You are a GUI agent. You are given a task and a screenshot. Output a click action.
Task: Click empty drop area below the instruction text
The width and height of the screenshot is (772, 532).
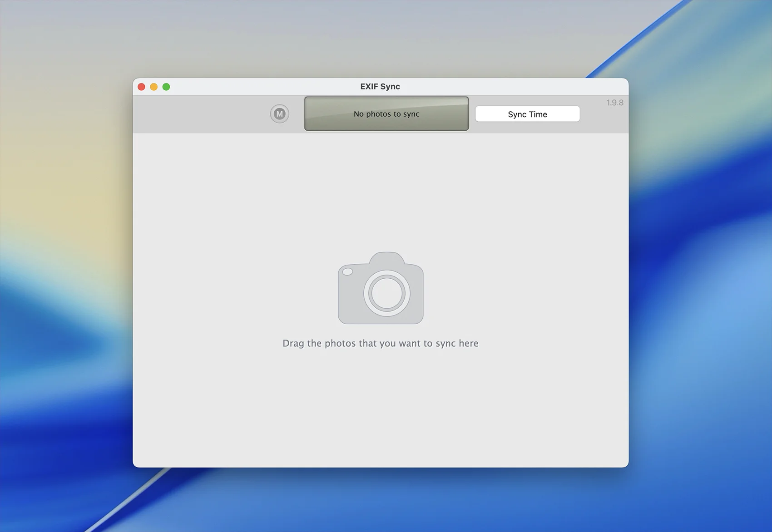tap(380, 409)
